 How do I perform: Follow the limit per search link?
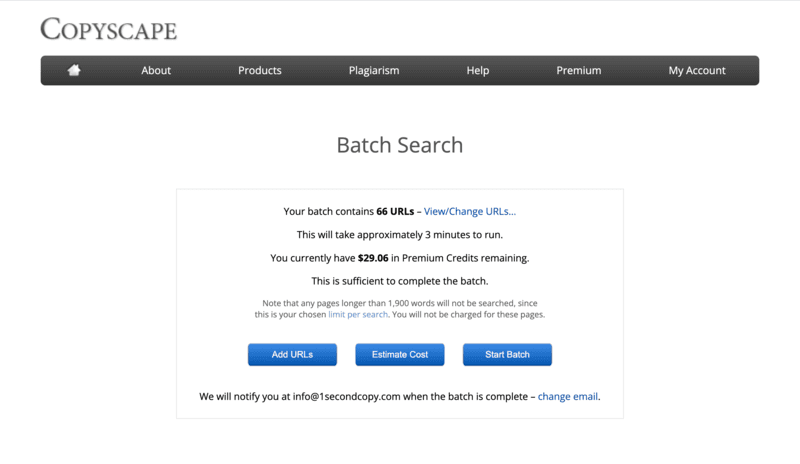click(x=358, y=314)
